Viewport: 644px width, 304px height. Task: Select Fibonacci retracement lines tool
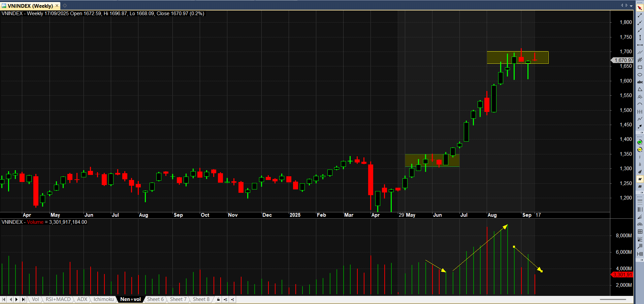tap(640, 202)
